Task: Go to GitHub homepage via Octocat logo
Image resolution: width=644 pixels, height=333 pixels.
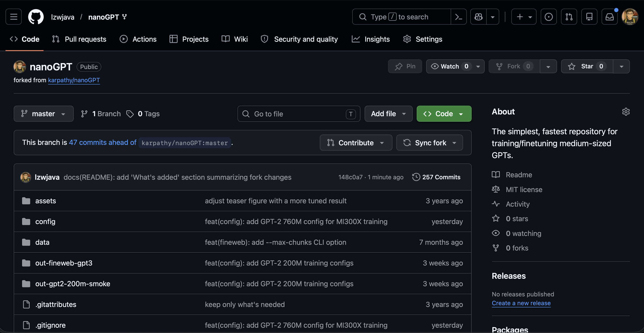Action: point(36,17)
